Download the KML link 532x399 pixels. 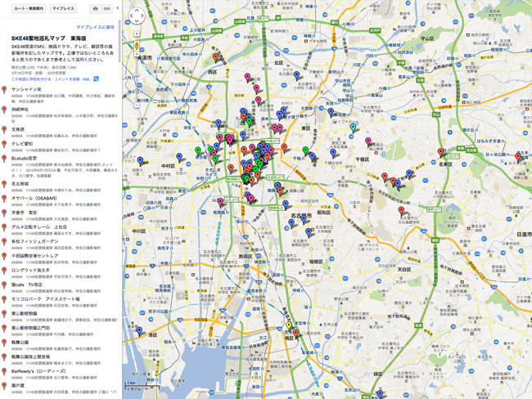[87, 79]
